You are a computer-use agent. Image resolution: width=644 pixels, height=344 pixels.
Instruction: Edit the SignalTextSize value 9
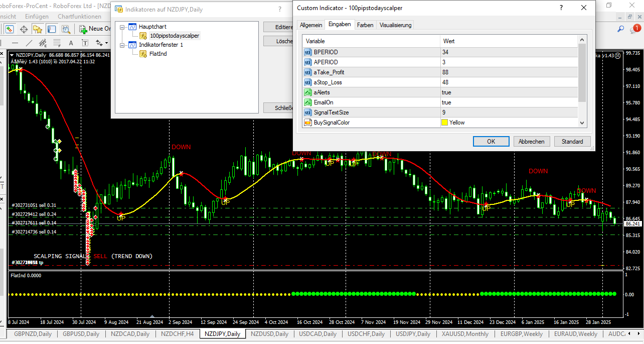[509, 112]
